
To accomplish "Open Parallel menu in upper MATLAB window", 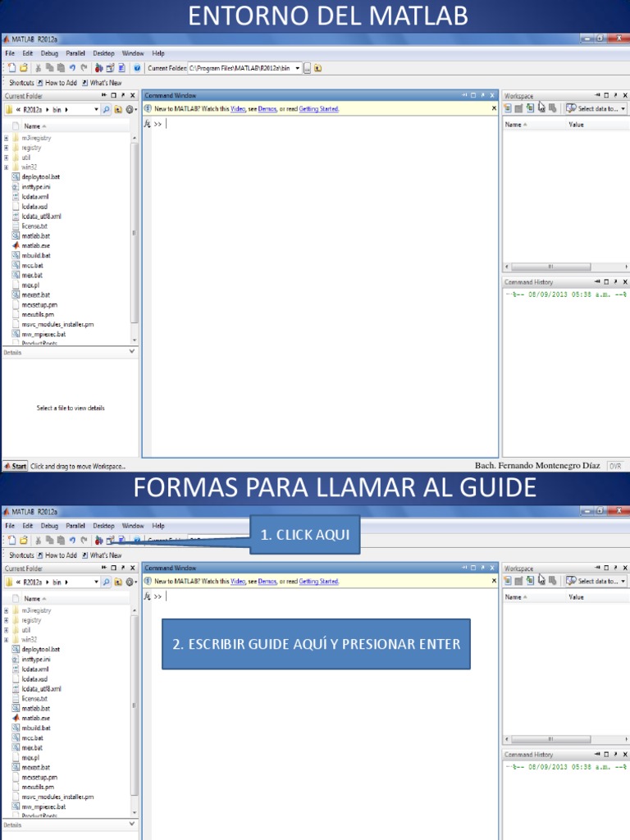I will click(75, 53).
